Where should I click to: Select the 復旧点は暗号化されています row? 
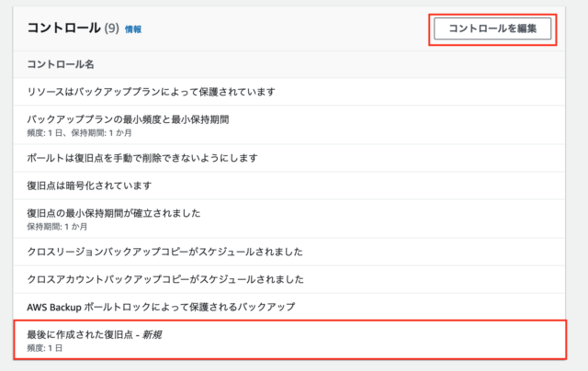[x=289, y=185]
